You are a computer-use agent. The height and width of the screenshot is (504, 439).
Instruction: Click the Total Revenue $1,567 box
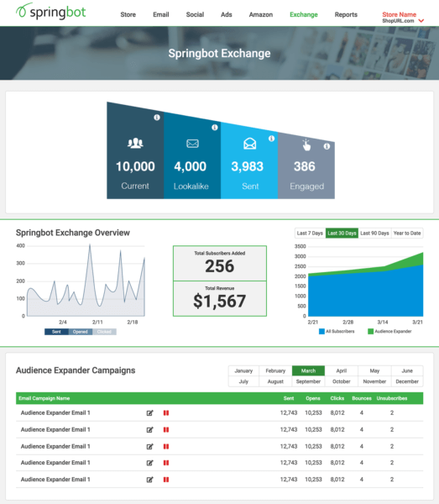[220, 298]
